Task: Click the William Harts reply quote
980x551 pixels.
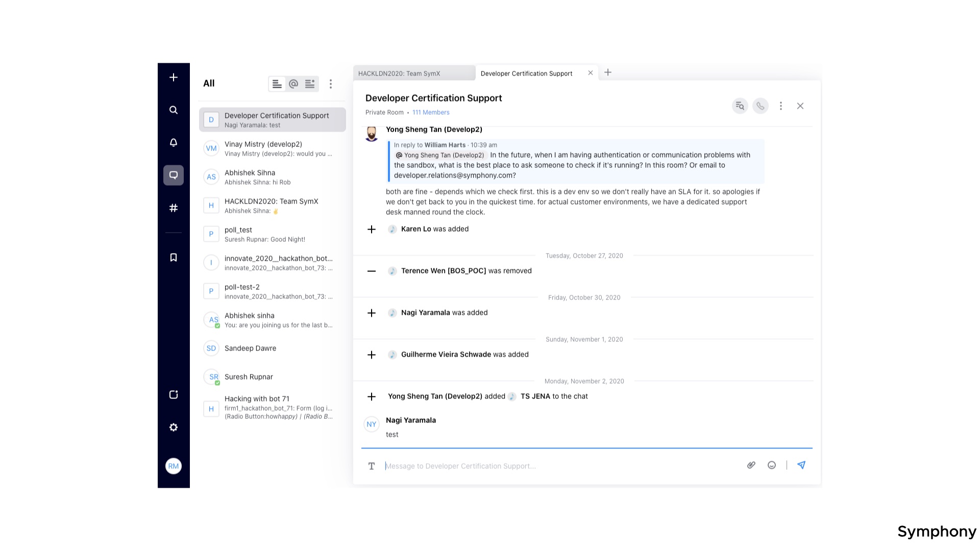Action: tap(577, 161)
